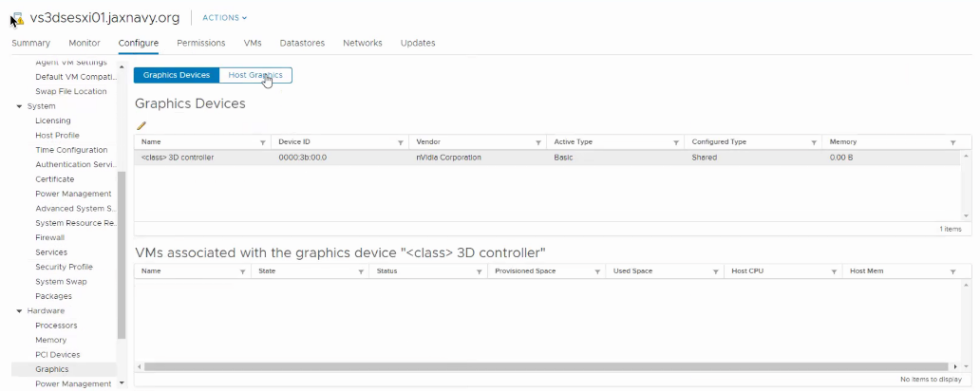Image resolution: width=980 pixels, height=391 pixels.
Task: Open Host Profile in sidebar
Action: point(57,135)
